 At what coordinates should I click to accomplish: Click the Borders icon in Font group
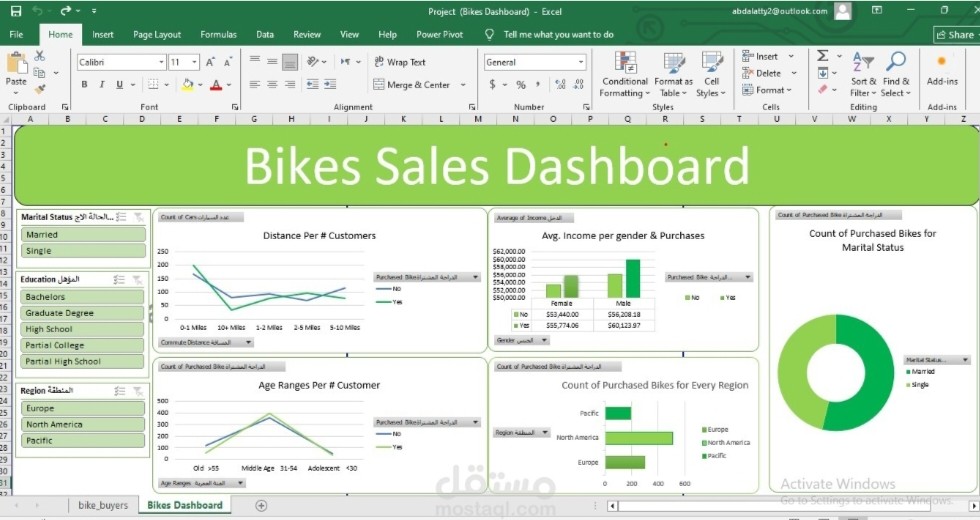(153, 84)
